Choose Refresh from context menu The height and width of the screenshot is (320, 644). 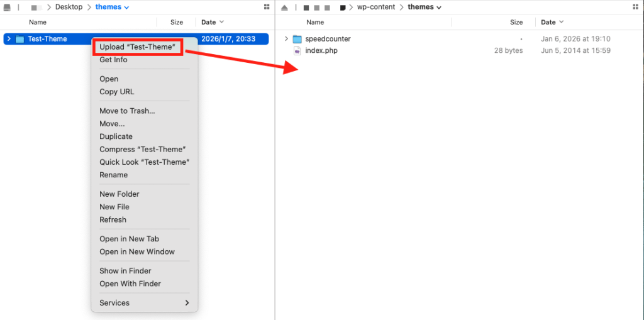click(113, 220)
